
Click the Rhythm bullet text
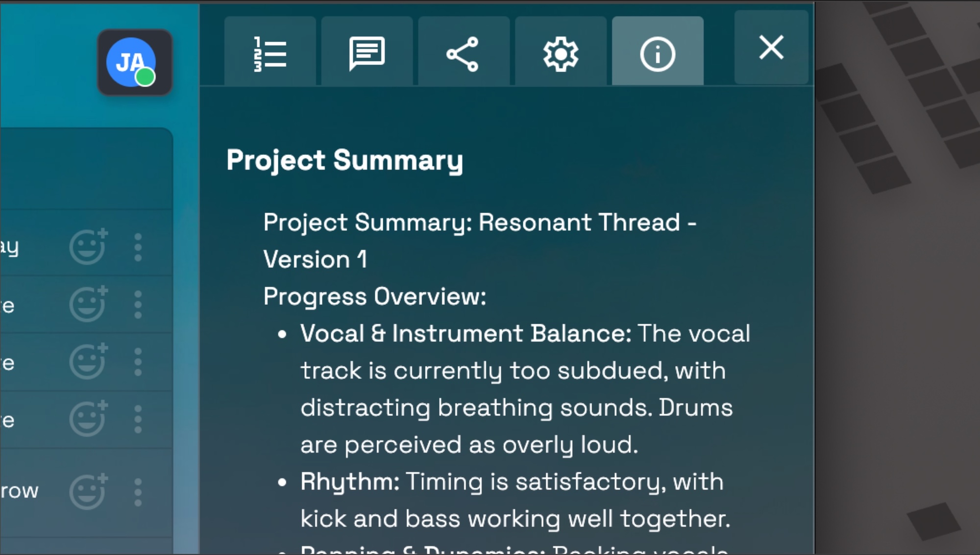tap(515, 500)
